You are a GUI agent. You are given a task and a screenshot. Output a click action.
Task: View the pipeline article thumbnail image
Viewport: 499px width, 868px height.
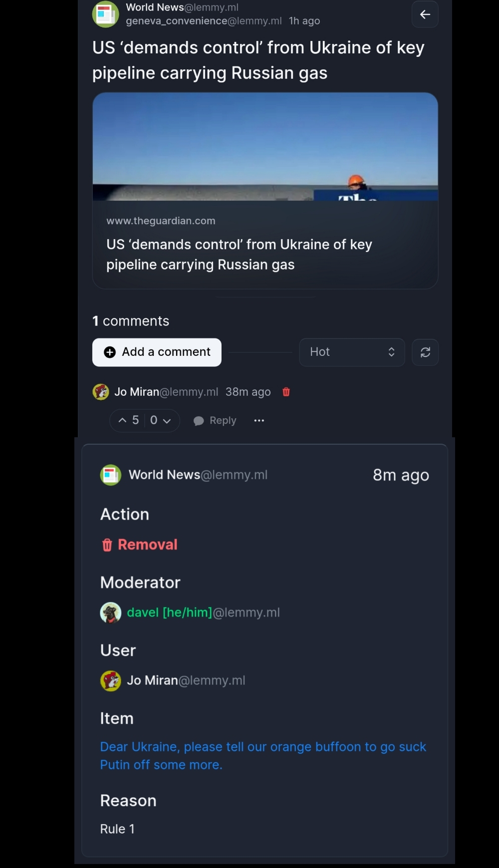[265, 146]
